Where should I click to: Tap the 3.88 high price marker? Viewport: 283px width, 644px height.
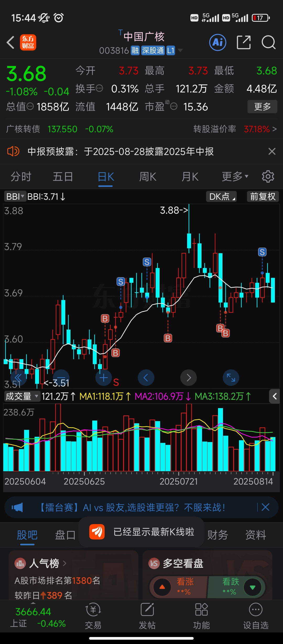[174, 210]
